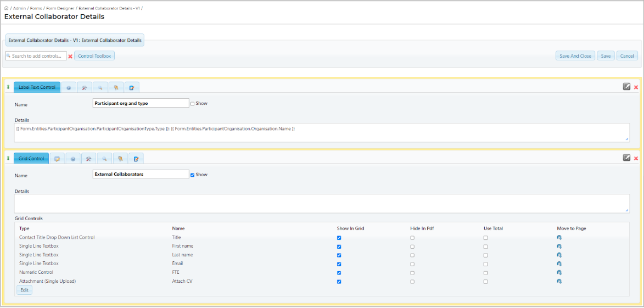Check Use Total for FTE row
Screen dimensions: 644x308
tap(485, 273)
